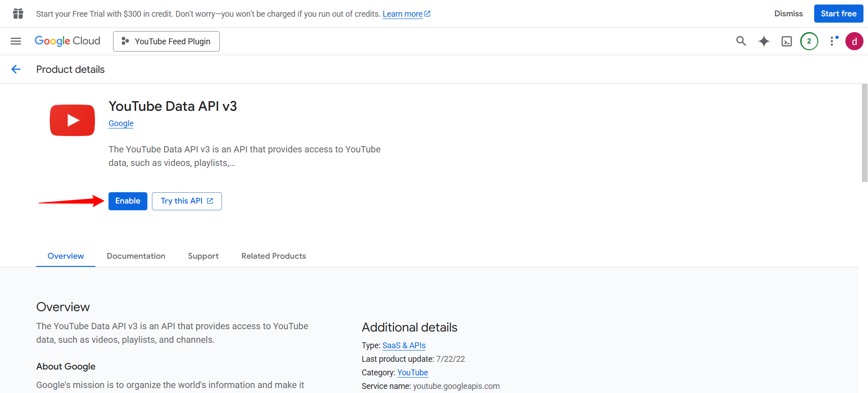Viewport: 868px width, 393px height.
Task: Switch to the Documentation tab
Action: click(x=136, y=256)
